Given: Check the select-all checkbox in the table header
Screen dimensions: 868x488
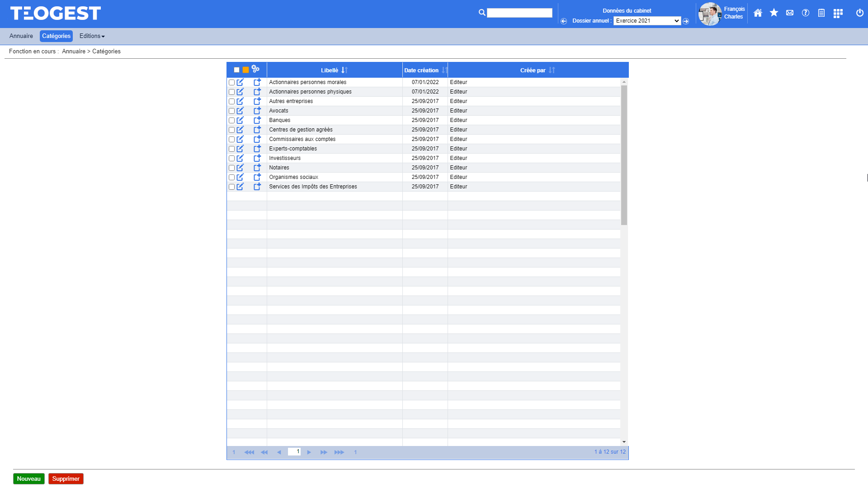Looking at the screenshot, I should tap(236, 69).
